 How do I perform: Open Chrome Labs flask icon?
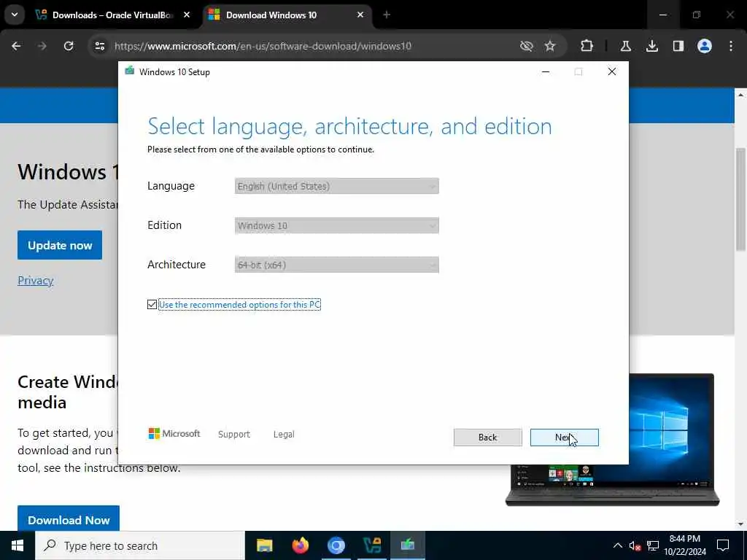pos(626,46)
